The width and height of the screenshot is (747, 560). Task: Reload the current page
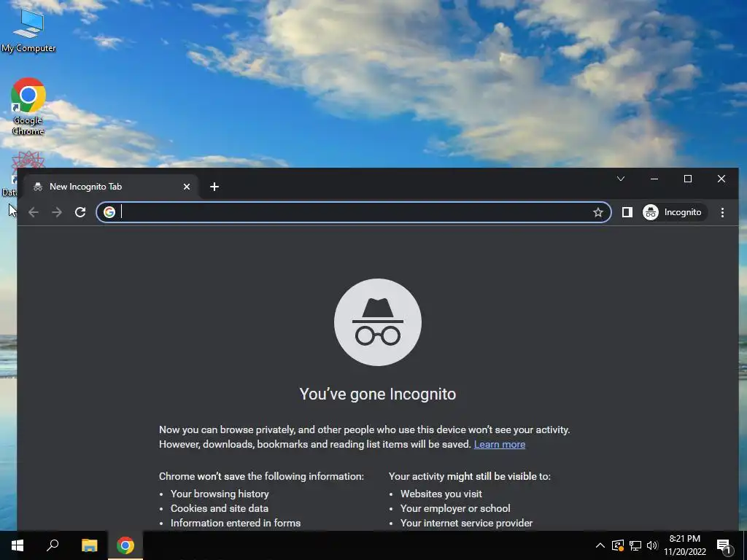pyautogui.click(x=80, y=212)
